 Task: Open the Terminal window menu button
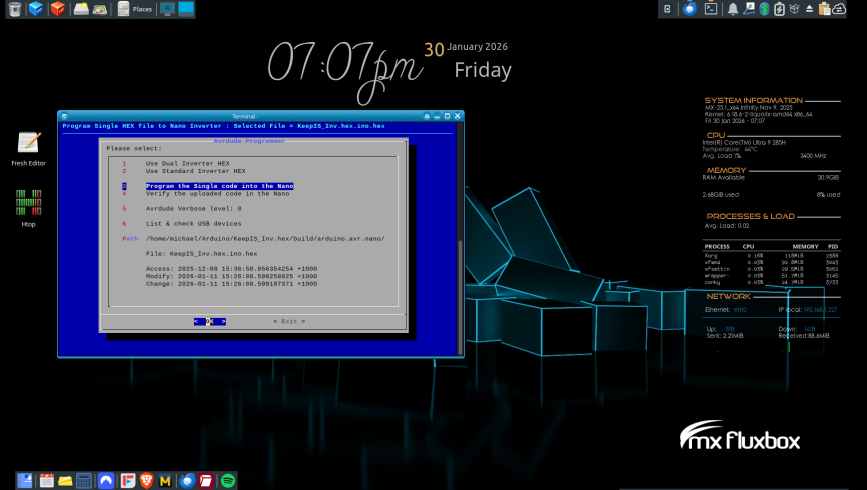click(63, 116)
